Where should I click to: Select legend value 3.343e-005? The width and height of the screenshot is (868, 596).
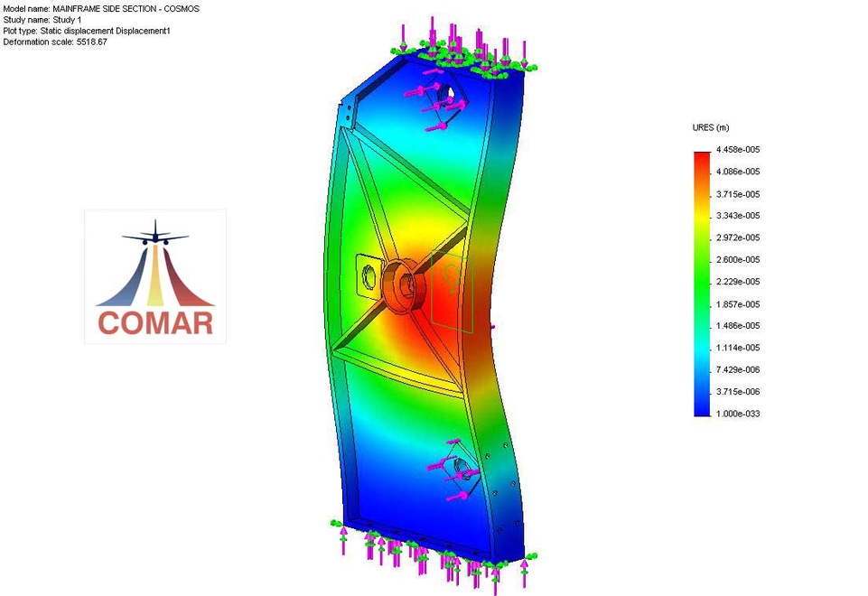coord(738,215)
